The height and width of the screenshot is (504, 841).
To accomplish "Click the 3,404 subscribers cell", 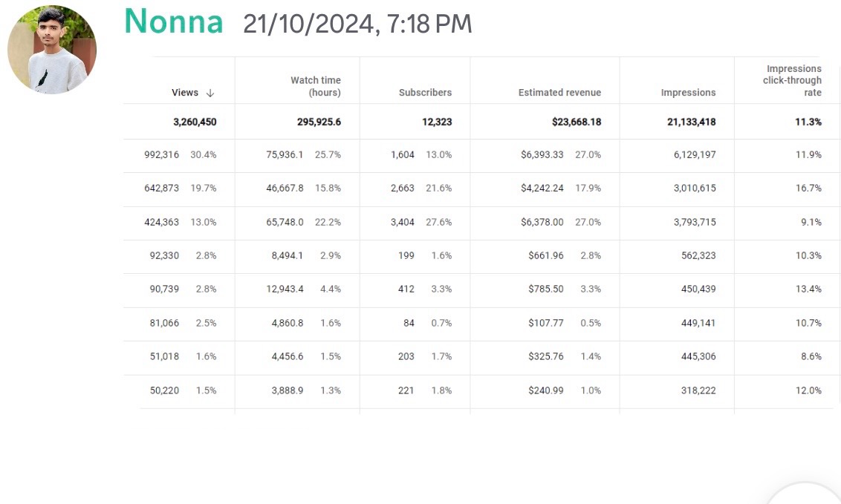I will point(402,222).
